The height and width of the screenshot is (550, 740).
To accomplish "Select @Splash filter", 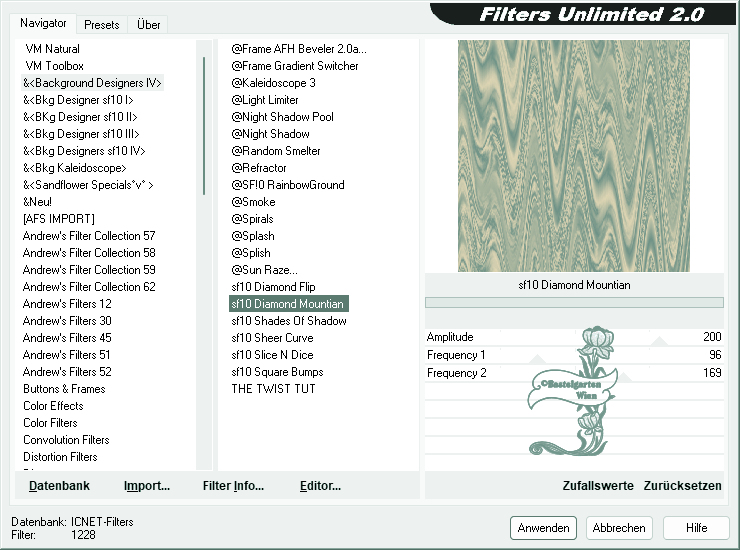I will (252, 236).
